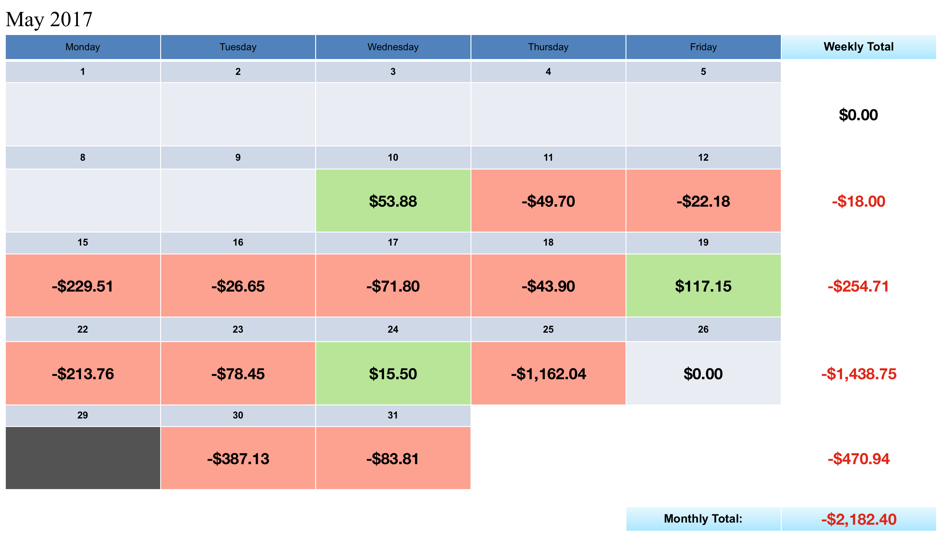Click the Friday column header

[x=703, y=47]
